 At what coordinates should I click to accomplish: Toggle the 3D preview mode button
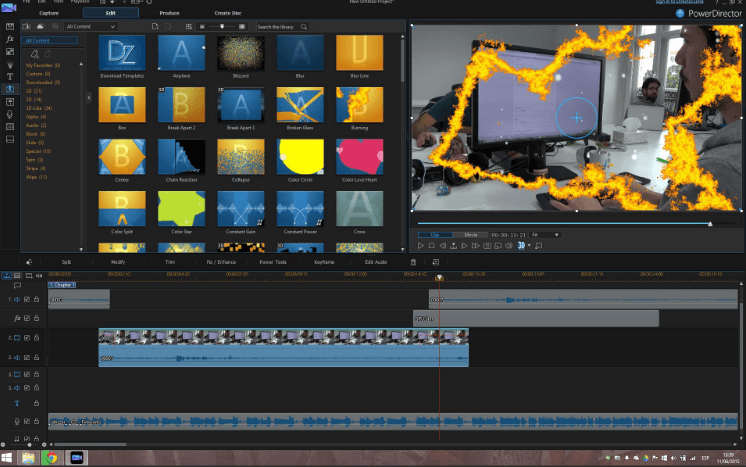click(522, 245)
